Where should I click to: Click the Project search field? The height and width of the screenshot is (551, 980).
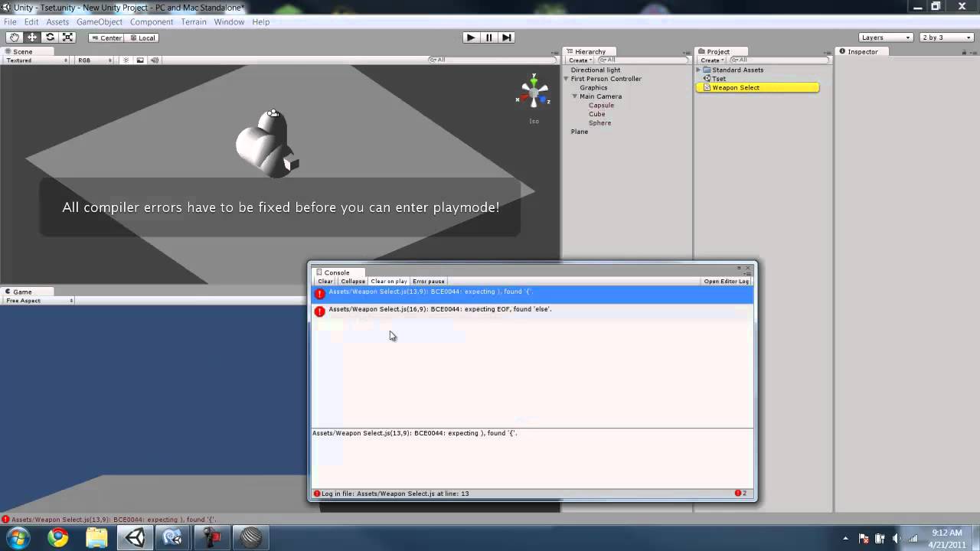tap(779, 60)
